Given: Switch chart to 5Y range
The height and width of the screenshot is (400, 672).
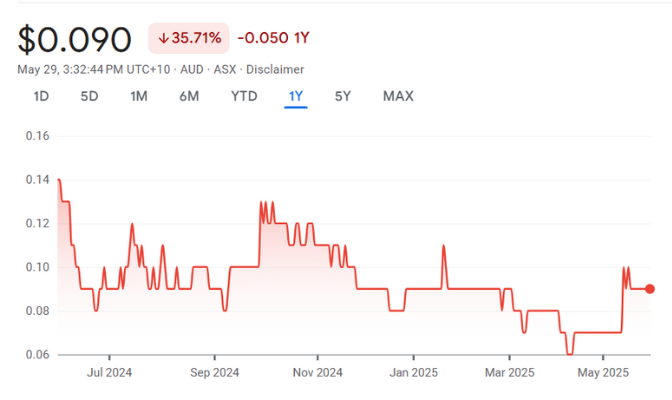Looking at the screenshot, I should 343,96.
